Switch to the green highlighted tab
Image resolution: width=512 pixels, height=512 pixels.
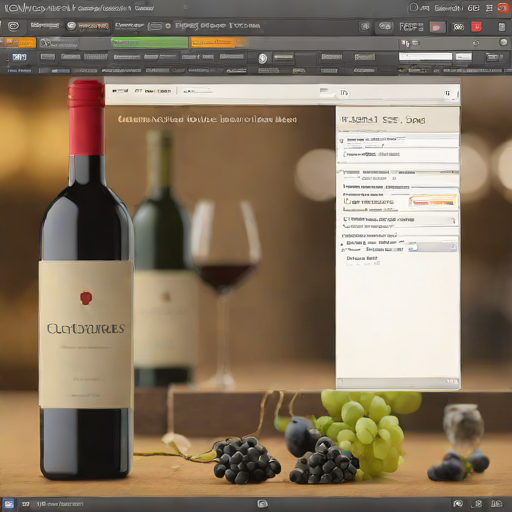tap(150, 43)
